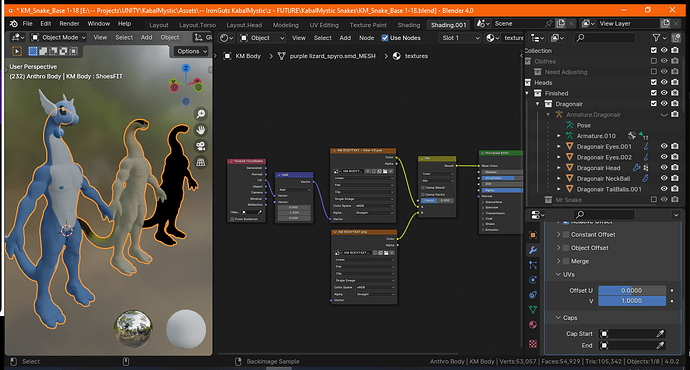The height and width of the screenshot is (370, 690).
Task: Click eyedropper for Cap Start field
Action: tap(660, 333)
